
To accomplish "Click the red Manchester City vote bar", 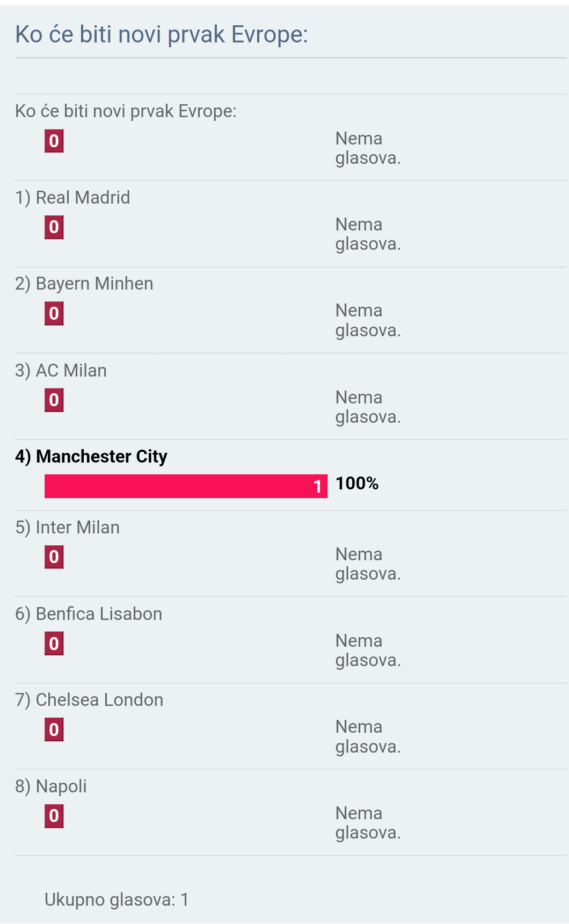I will pos(186,486).
